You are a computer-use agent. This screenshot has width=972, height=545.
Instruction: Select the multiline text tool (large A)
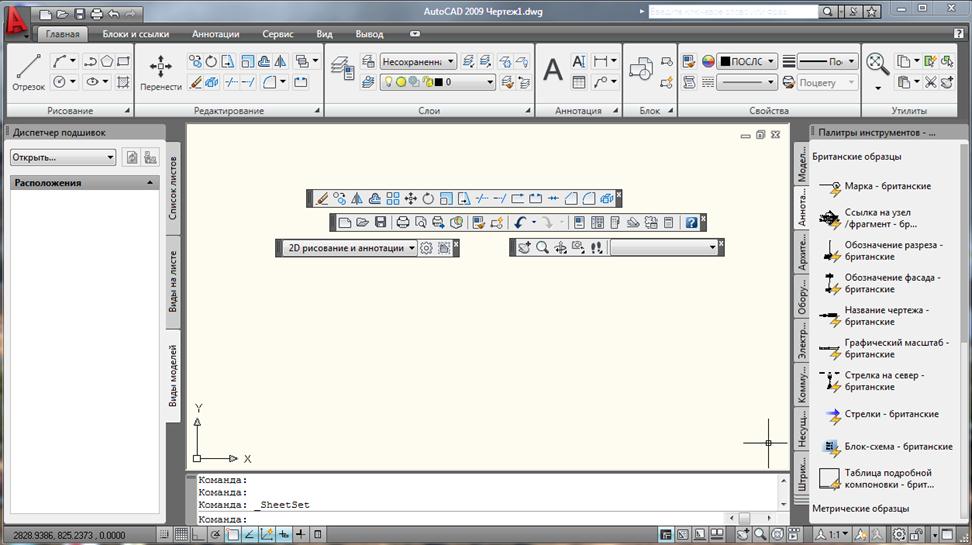click(x=553, y=70)
